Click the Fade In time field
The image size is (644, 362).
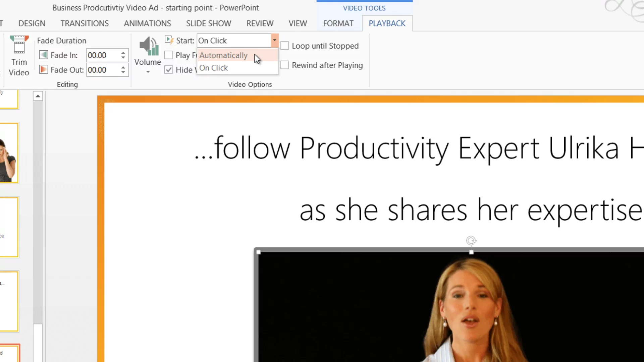point(102,55)
